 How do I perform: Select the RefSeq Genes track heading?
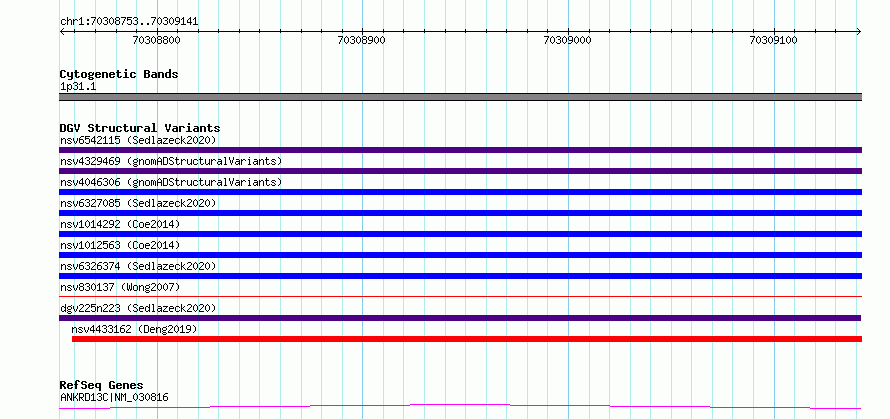(x=102, y=386)
